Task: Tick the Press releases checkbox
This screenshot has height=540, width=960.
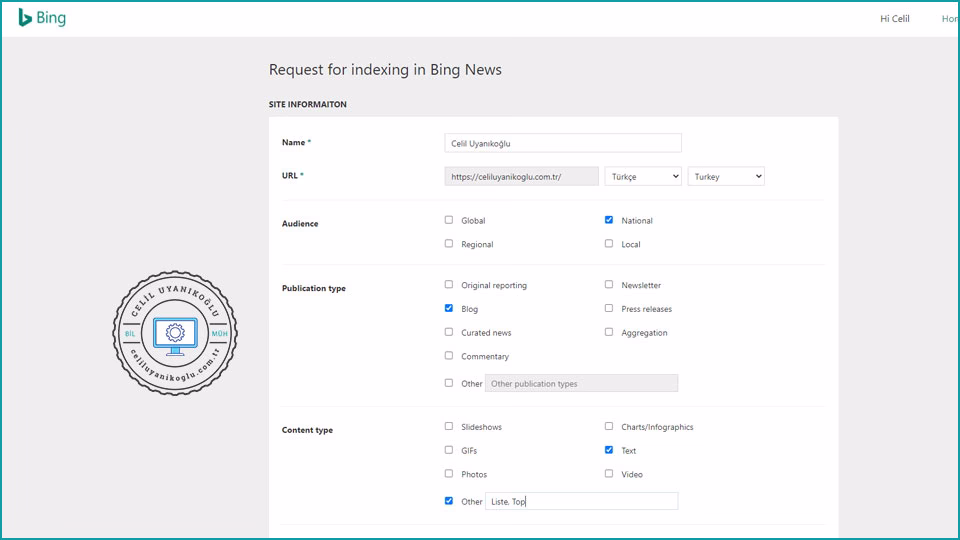Action: [x=609, y=309]
